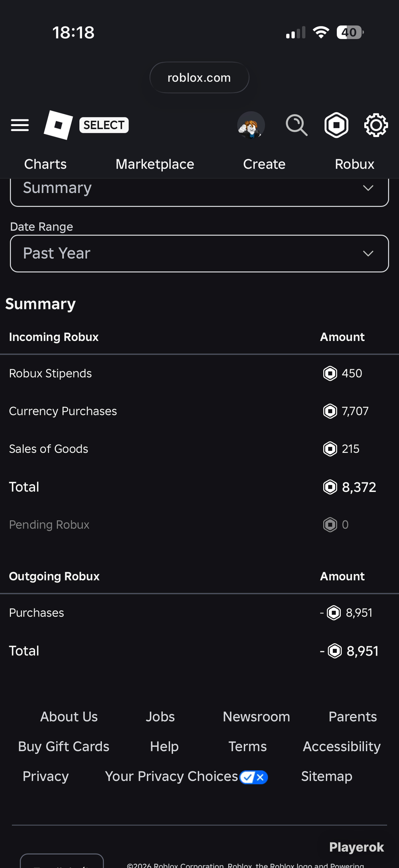The image size is (399, 868).
Task: Click the Robux icon in outgoing Total row
Action: point(335,651)
